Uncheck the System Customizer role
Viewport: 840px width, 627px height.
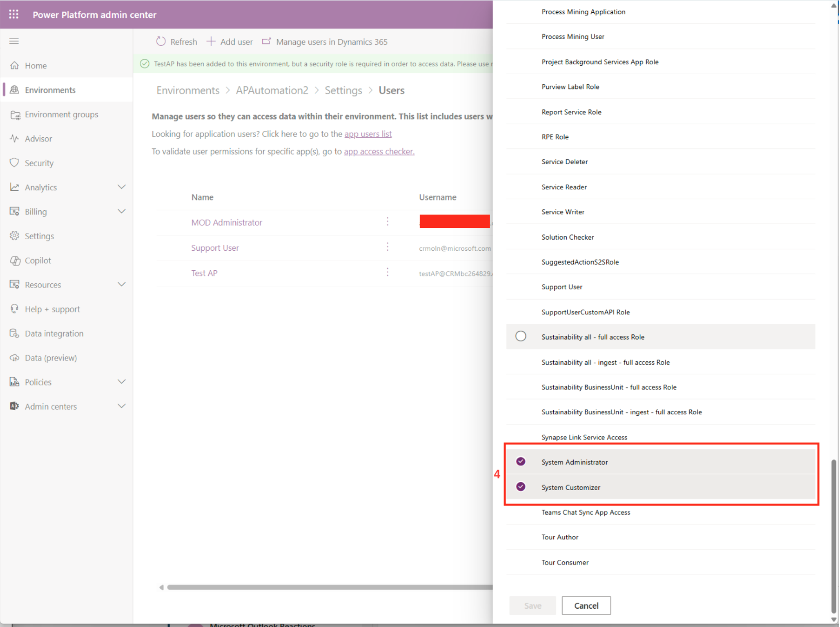coord(520,487)
